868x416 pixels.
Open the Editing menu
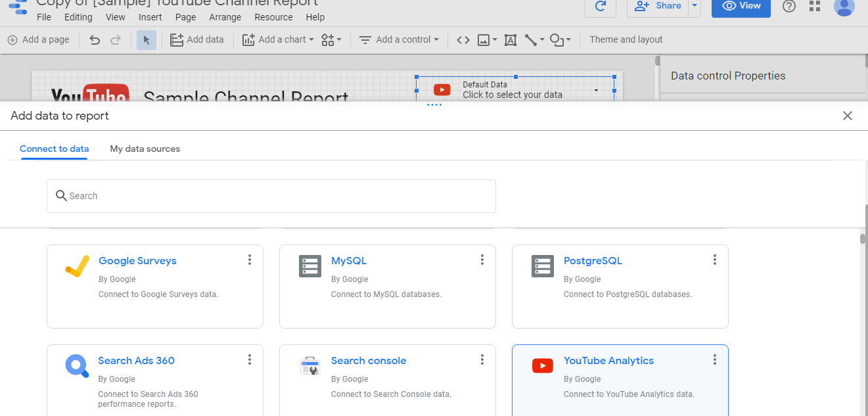pos(78,17)
